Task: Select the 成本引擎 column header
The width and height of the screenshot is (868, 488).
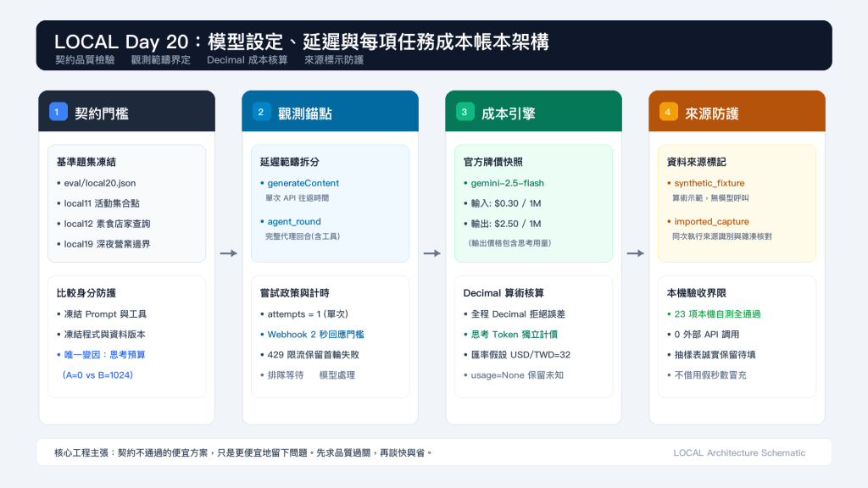Action: point(534,111)
